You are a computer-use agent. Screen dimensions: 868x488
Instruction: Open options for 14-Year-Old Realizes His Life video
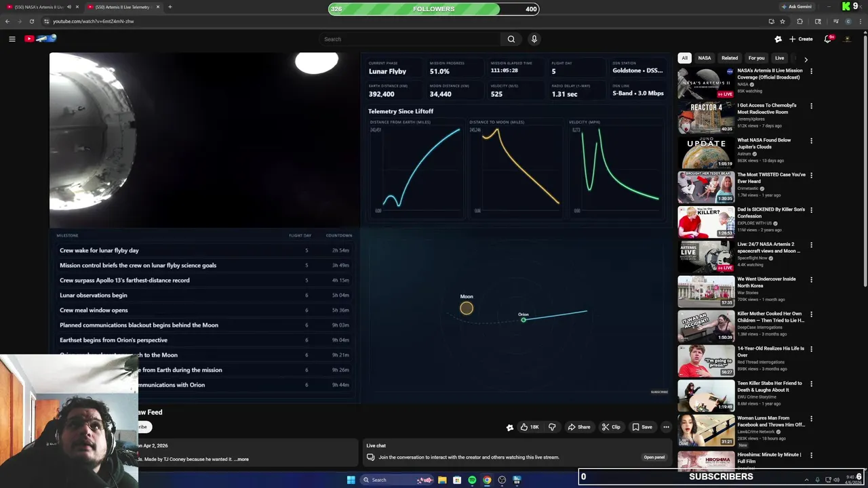[x=811, y=349]
